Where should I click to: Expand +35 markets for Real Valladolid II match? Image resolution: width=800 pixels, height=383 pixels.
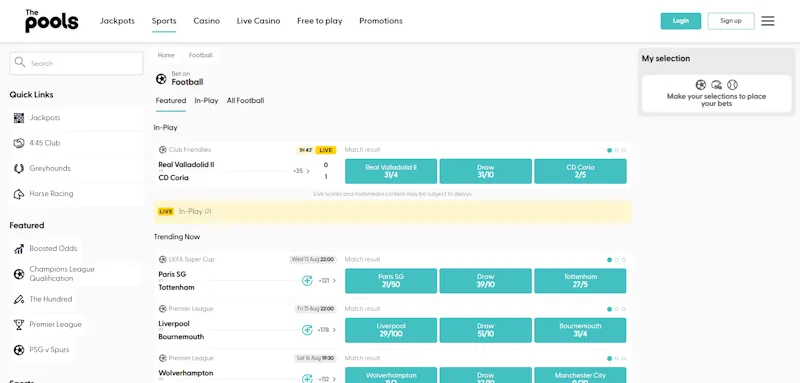tap(301, 171)
